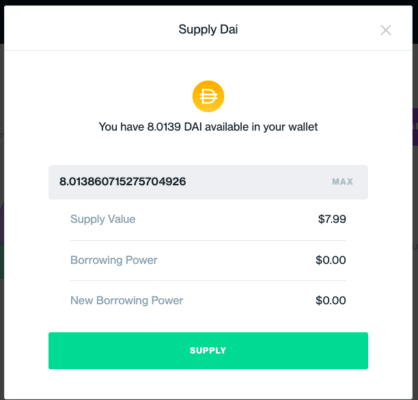Click the dimmed backdrop left of the dialog
Screen dimensions: 418x400
[x=2, y=200]
